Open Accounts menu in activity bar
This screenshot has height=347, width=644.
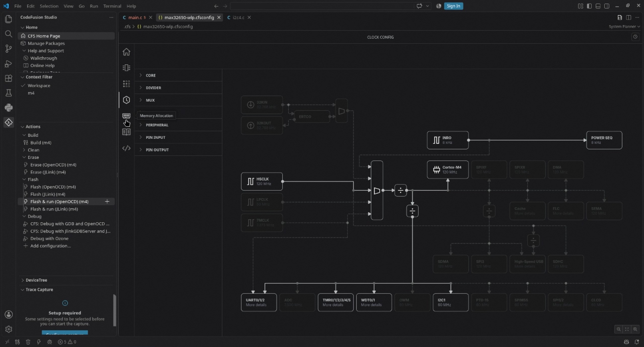point(9,314)
